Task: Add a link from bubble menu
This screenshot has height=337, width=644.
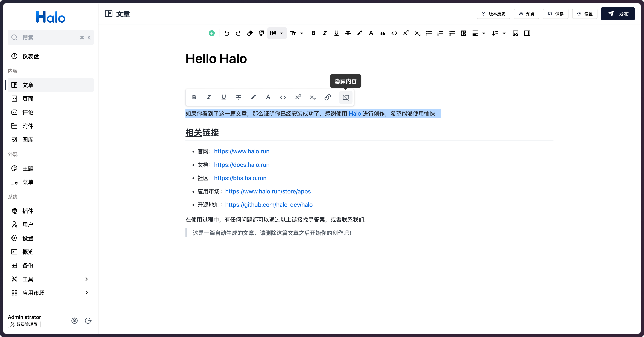Action: [x=328, y=97]
